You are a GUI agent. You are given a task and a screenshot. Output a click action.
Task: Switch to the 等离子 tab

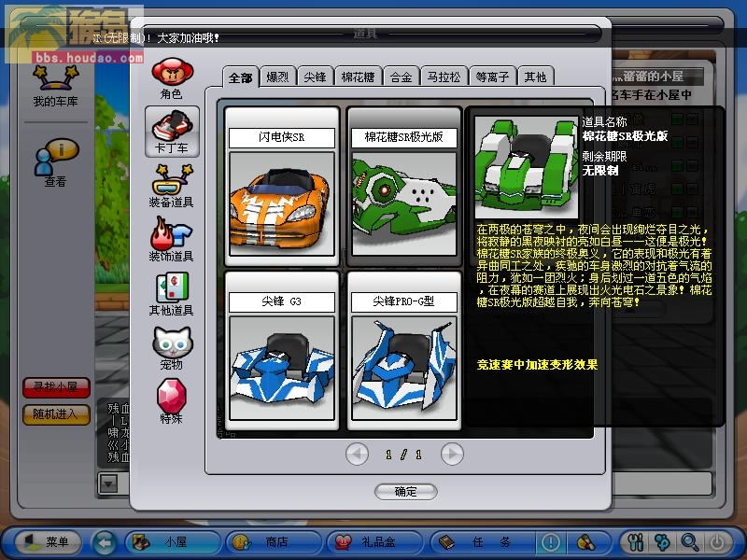(492, 77)
